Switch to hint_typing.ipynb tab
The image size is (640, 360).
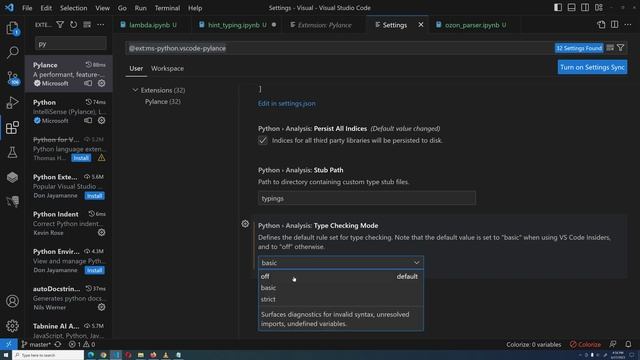(x=237, y=25)
